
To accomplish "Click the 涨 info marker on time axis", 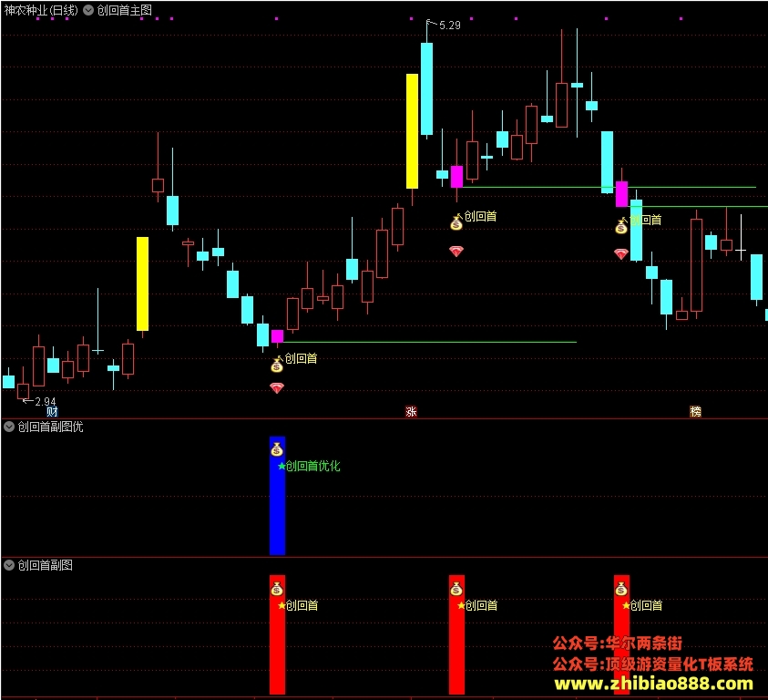I will [411, 412].
